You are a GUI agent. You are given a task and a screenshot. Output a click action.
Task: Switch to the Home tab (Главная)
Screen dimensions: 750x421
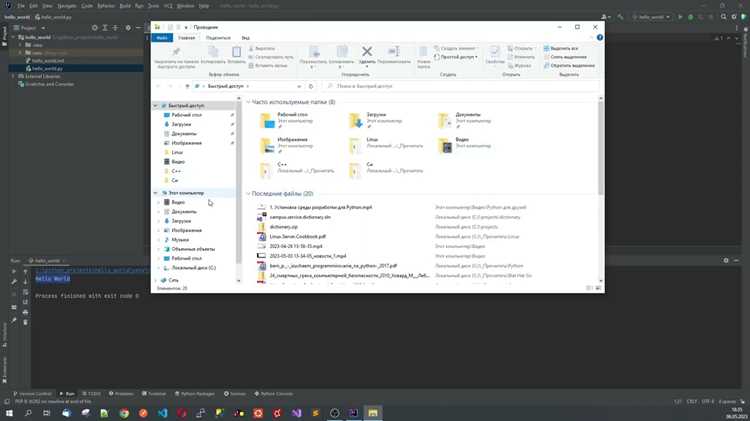187,37
